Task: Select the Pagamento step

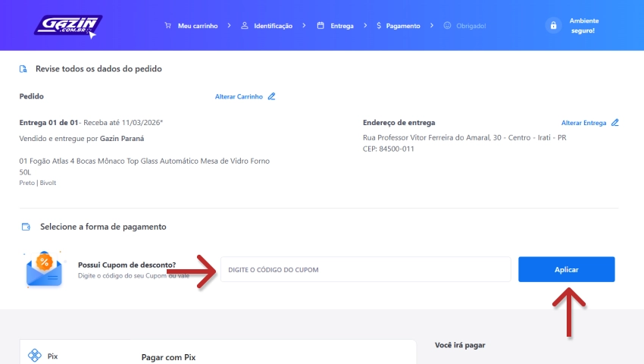Action: (402, 26)
